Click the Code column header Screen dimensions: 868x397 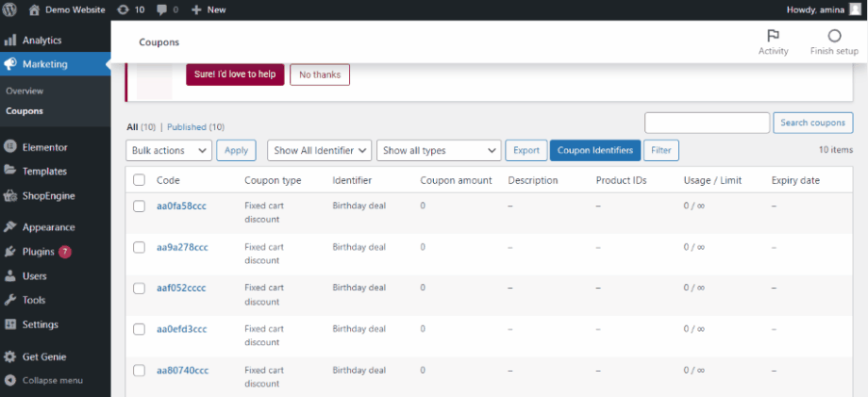pos(168,180)
